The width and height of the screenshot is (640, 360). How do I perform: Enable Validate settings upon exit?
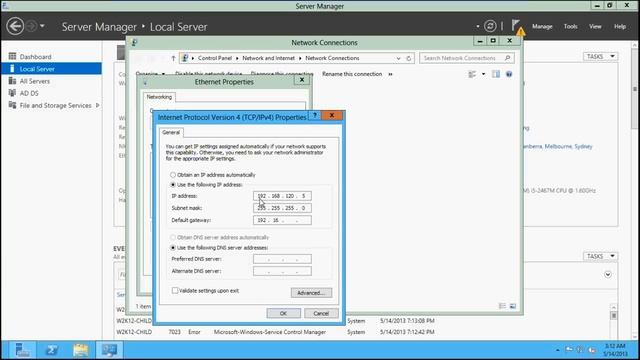175,291
